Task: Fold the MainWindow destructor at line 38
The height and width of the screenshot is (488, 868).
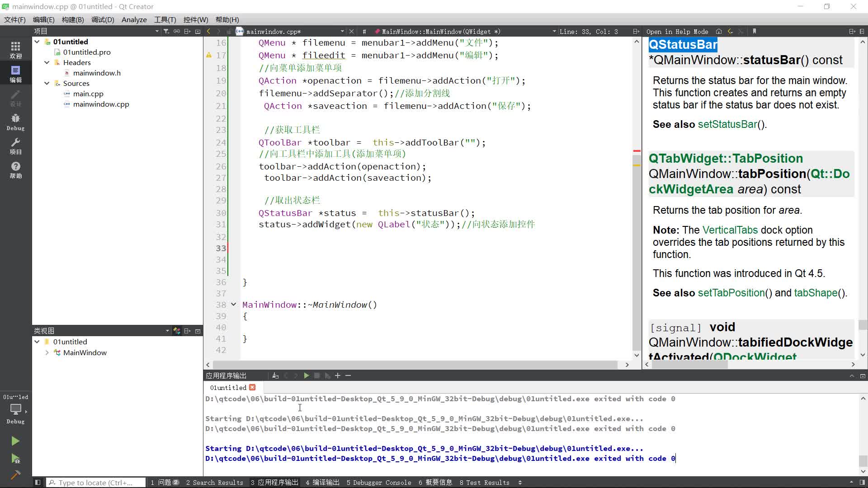Action: (x=233, y=305)
